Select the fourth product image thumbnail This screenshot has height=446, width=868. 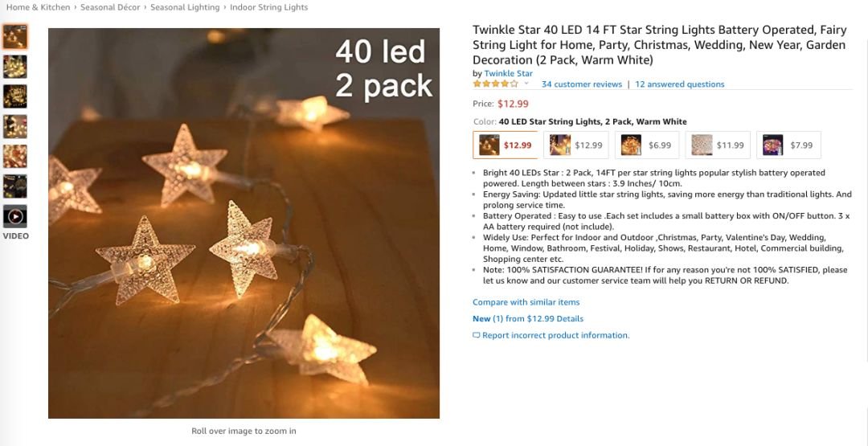pos(15,127)
